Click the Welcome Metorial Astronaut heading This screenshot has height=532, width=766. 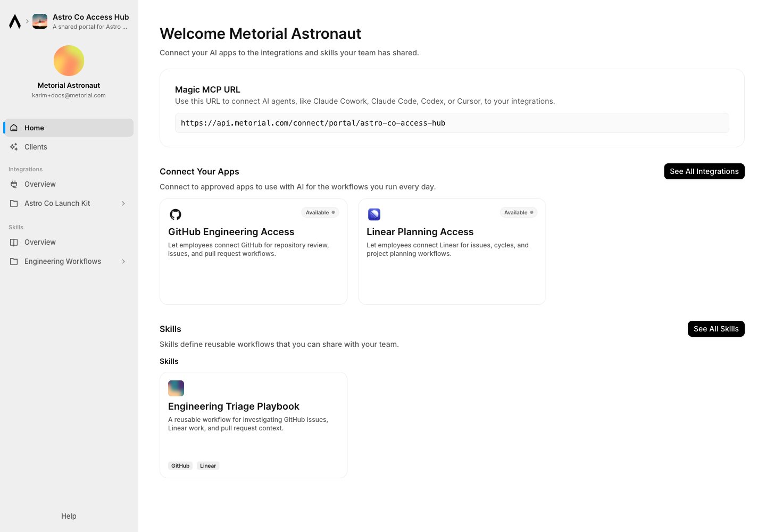[260, 34]
